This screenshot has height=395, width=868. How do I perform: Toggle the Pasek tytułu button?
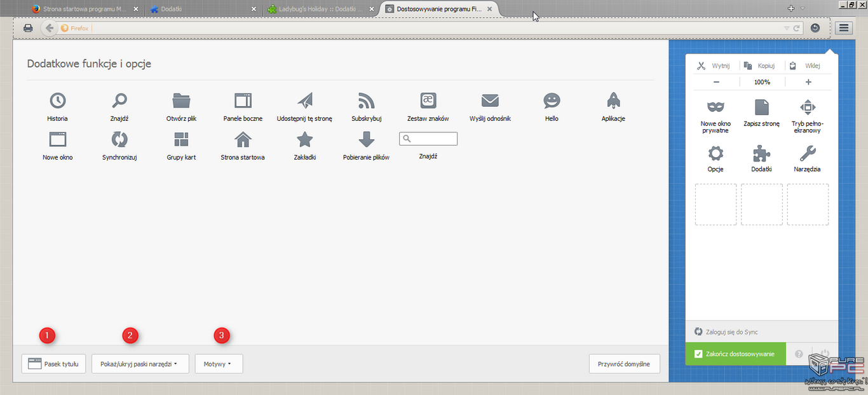[x=53, y=364]
